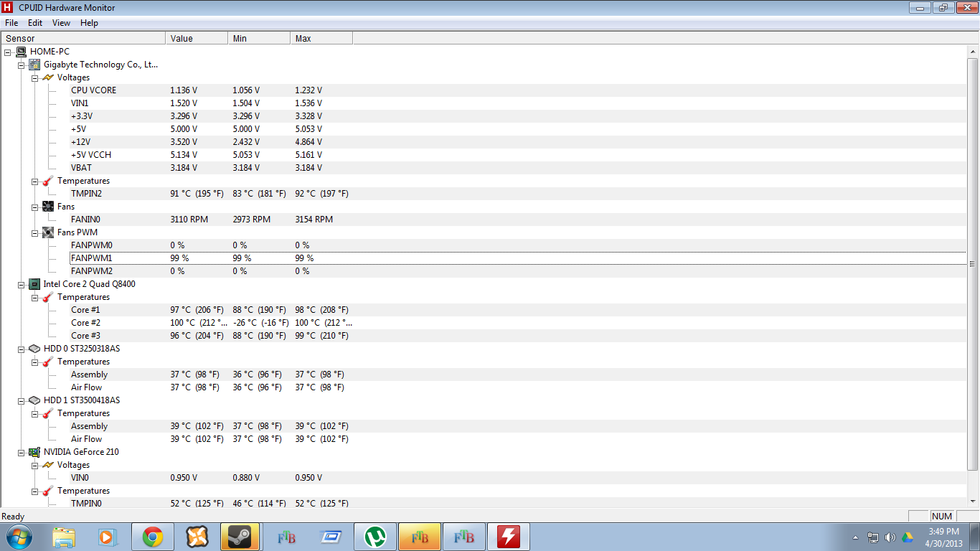The width and height of the screenshot is (980, 551).
Task: Click the Fans node fan icon
Action: pyautogui.click(x=48, y=207)
